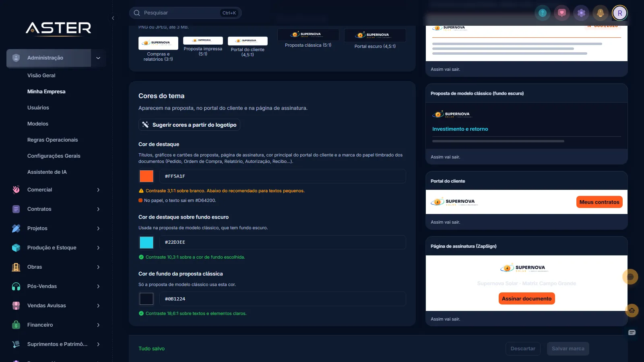Click the Pesquisar search field
644x362 pixels.
click(x=185, y=13)
